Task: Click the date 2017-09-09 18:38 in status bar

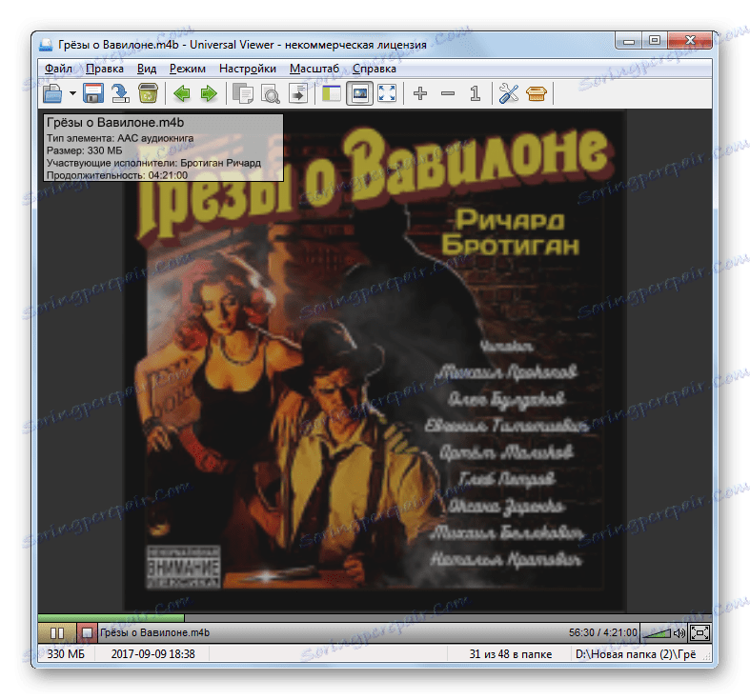Action: [153, 654]
